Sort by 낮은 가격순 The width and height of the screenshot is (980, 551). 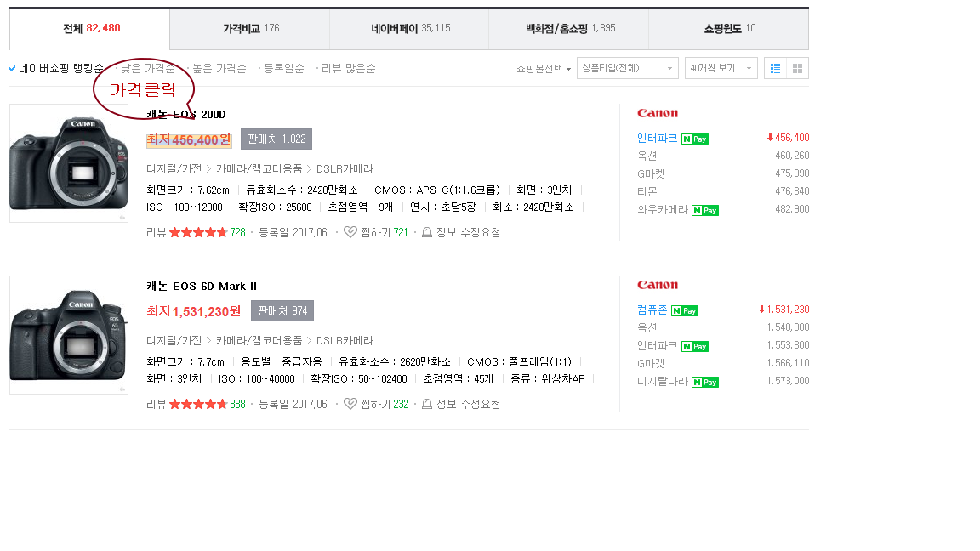pos(147,68)
